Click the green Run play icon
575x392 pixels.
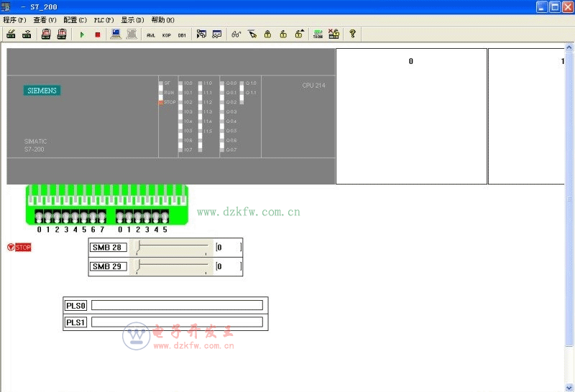pos(82,34)
